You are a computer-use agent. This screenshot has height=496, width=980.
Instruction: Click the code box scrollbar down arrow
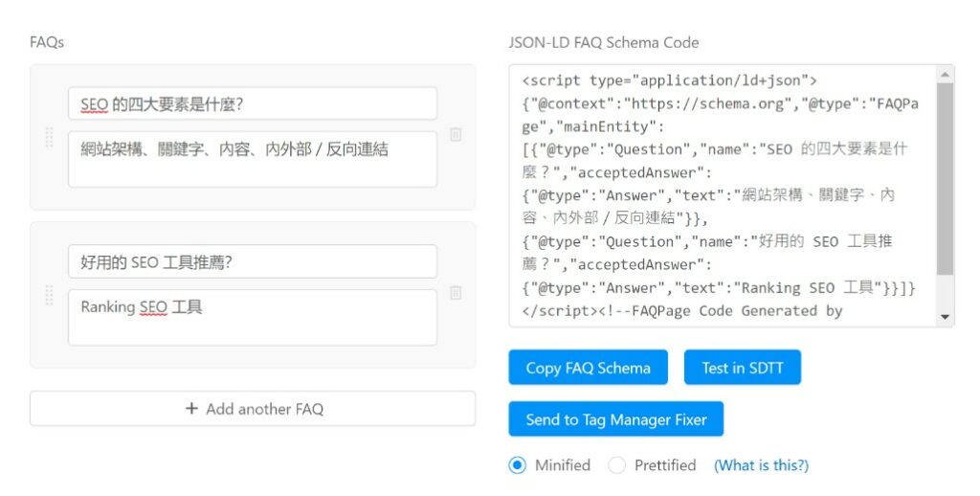pos(945,317)
